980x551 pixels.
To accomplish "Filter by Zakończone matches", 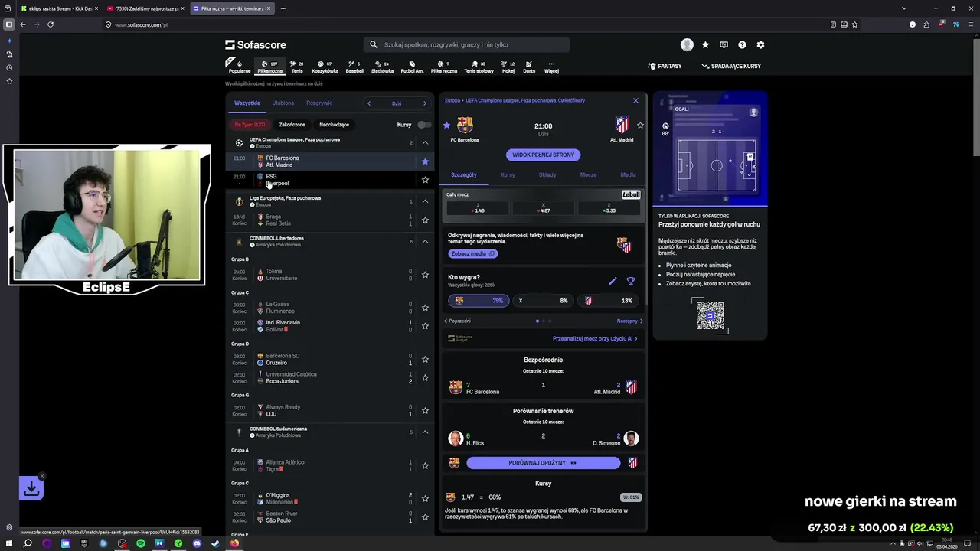I will (x=292, y=125).
